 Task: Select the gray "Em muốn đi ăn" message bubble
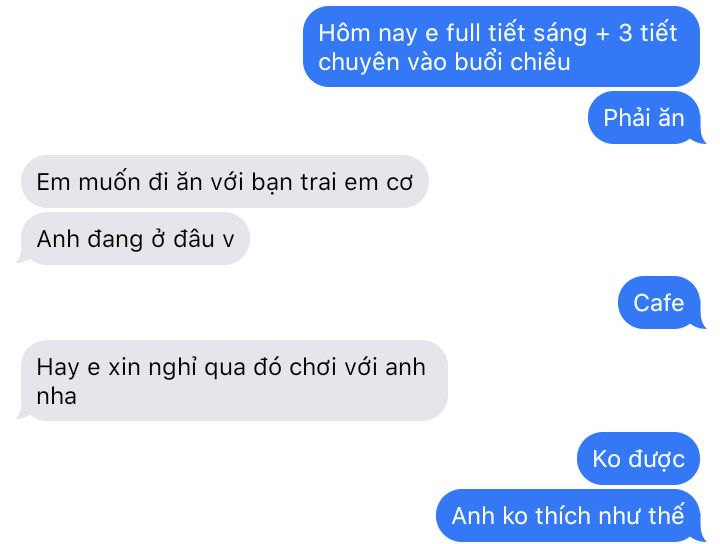(225, 181)
